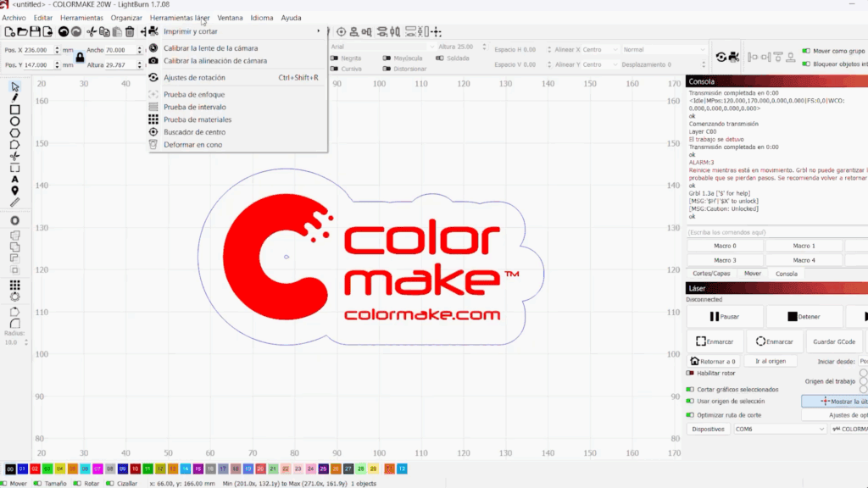Open the Alinear X Centro dropdown

(x=600, y=49)
